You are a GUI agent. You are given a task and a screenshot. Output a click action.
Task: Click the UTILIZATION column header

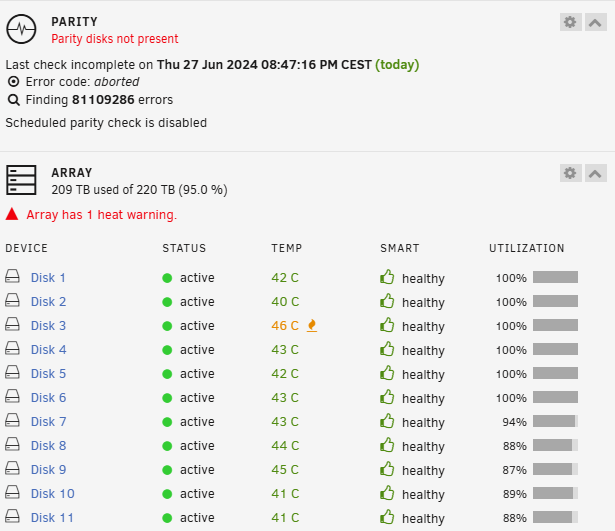click(x=527, y=248)
